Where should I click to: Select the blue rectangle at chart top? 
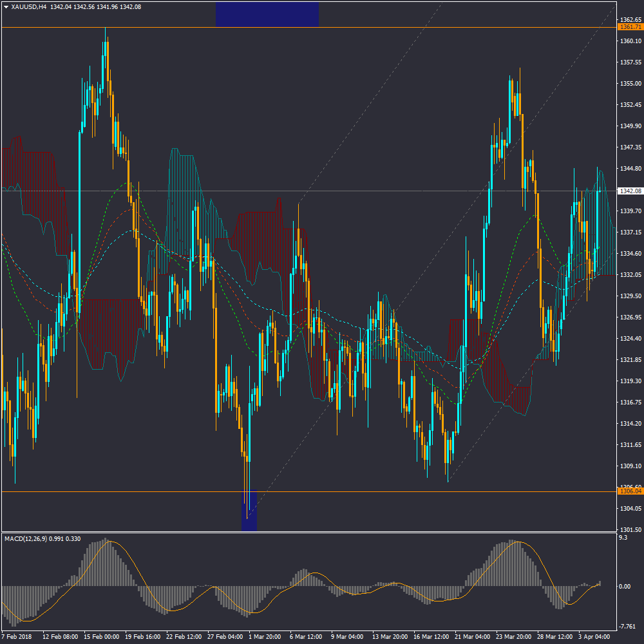[267, 14]
